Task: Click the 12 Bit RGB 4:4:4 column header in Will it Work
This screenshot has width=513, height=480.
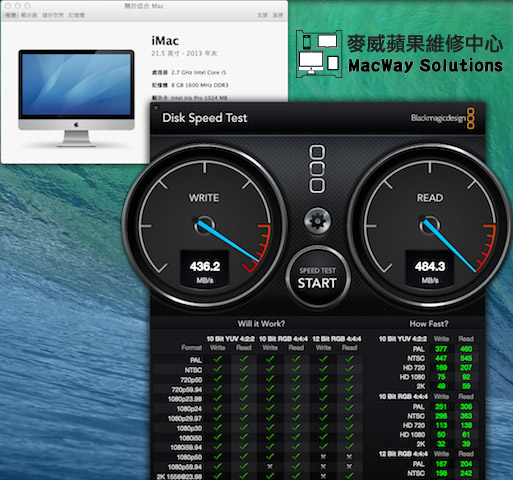Action: pyautogui.click(x=336, y=339)
